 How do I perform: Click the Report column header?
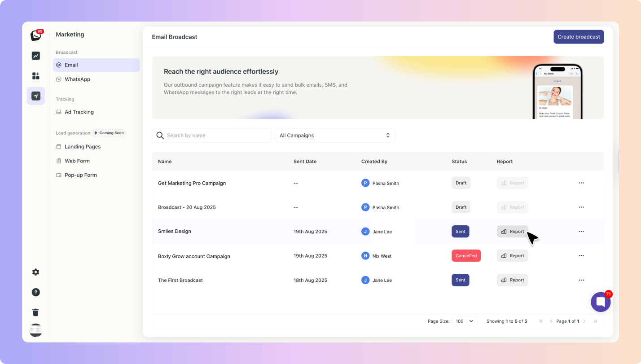click(x=505, y=162)
